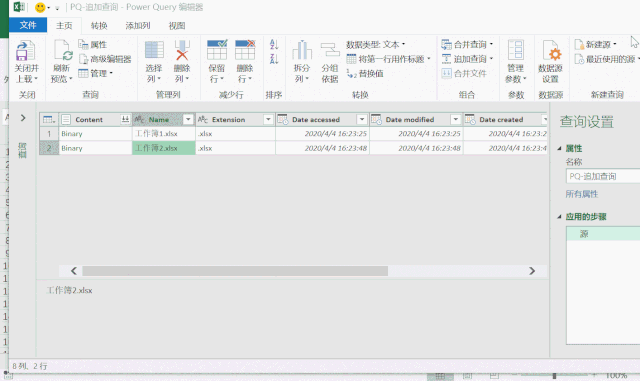Viewport: 640px width, 381px height.
Task: Click the Date modified datetime type icon
Action: tap(376, 119)
